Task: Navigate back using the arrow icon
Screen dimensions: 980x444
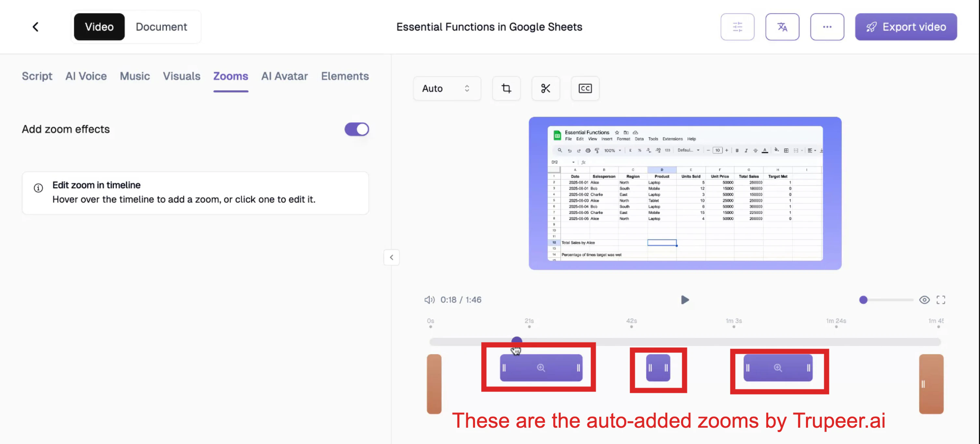Action: click(x=36, y=27)
